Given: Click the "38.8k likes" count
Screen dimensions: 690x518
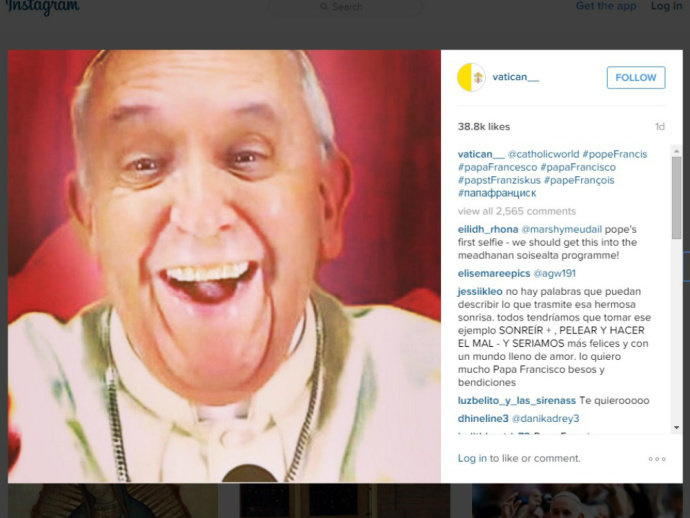Looking at the screenshot, I should [x=484, y=127].
